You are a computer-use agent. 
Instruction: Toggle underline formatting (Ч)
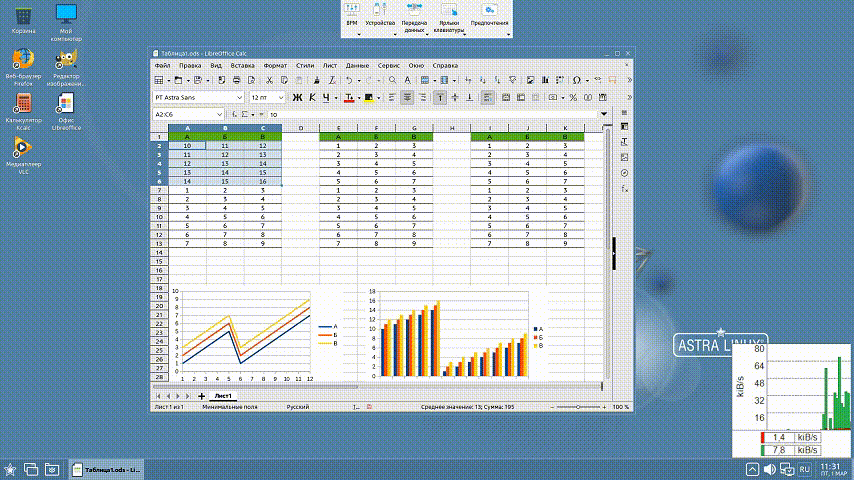(x=327, y=97)
